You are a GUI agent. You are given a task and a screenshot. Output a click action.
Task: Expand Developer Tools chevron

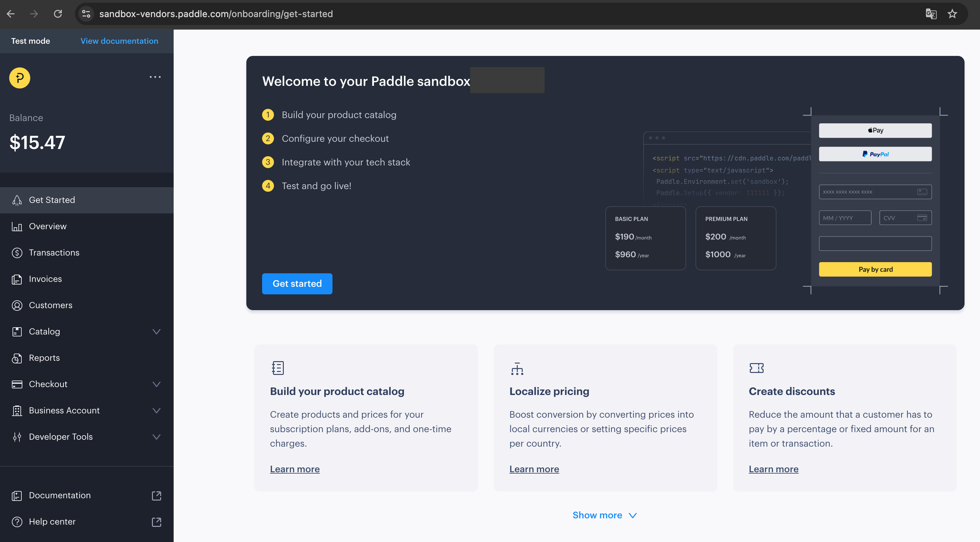156,437
